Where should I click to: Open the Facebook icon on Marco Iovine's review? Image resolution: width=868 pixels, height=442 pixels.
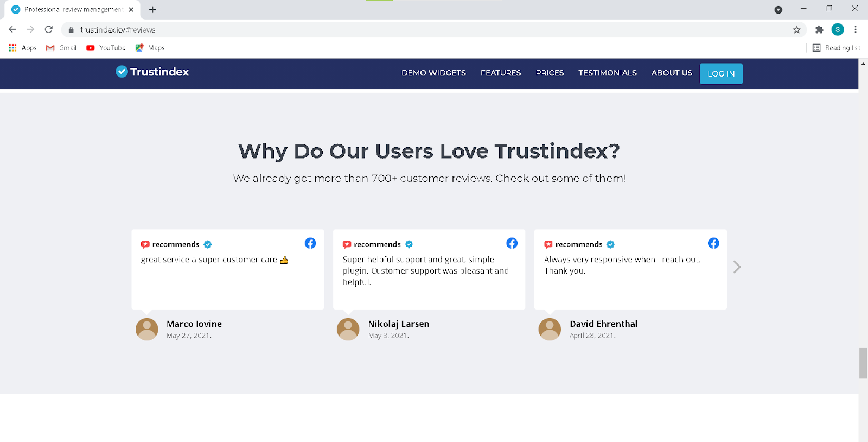point(310,243)
